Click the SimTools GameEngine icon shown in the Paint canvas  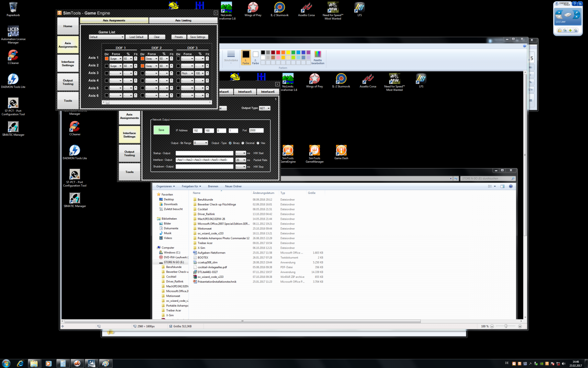tap(288, 154)
